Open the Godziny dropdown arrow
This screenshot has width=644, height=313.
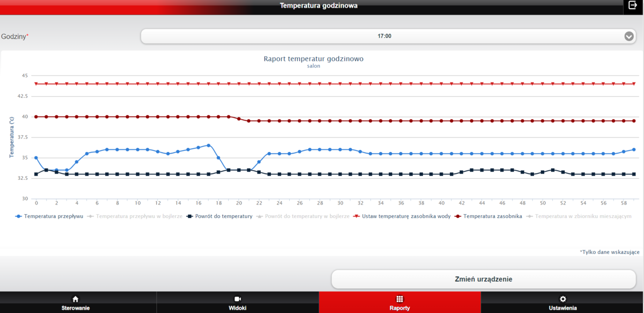[629, 37]
